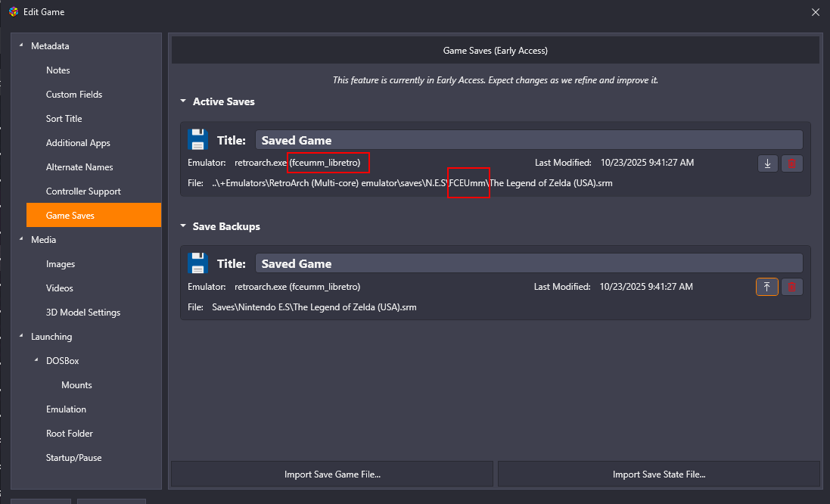This screenshot has width=830, height=504.
Task: Click the LaunchBox icon in the title bar
Action: [13, 12]
